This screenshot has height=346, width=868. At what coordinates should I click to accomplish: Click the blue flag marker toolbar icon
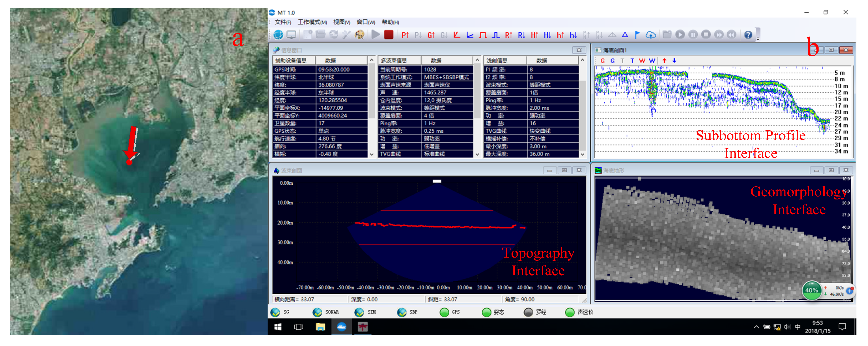point(637,34)
